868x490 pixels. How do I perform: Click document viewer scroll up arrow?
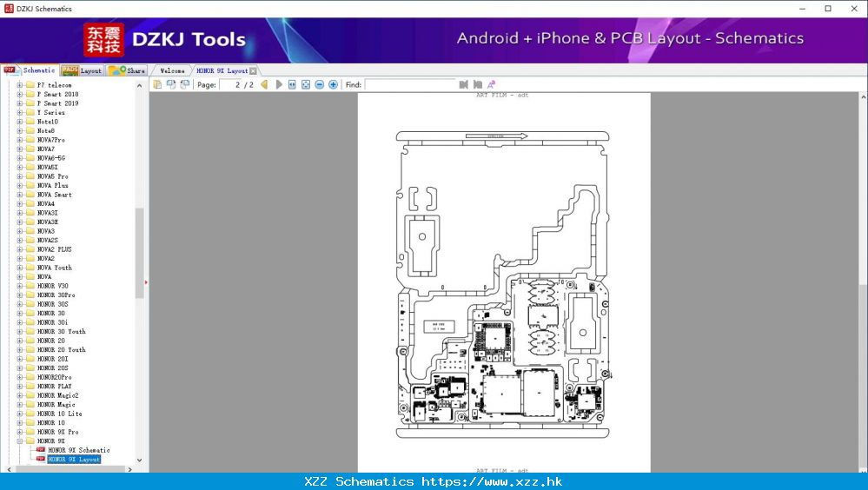coord(863,96)
